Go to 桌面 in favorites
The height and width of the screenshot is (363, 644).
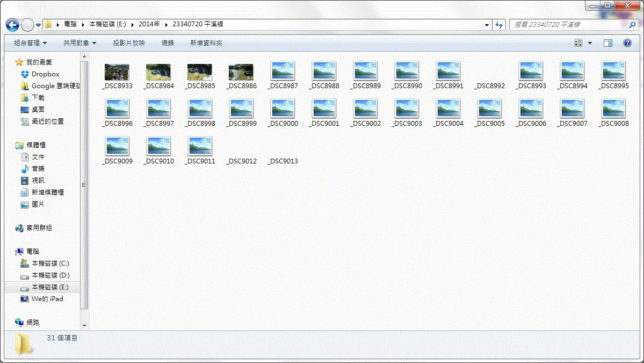(33, 109)
